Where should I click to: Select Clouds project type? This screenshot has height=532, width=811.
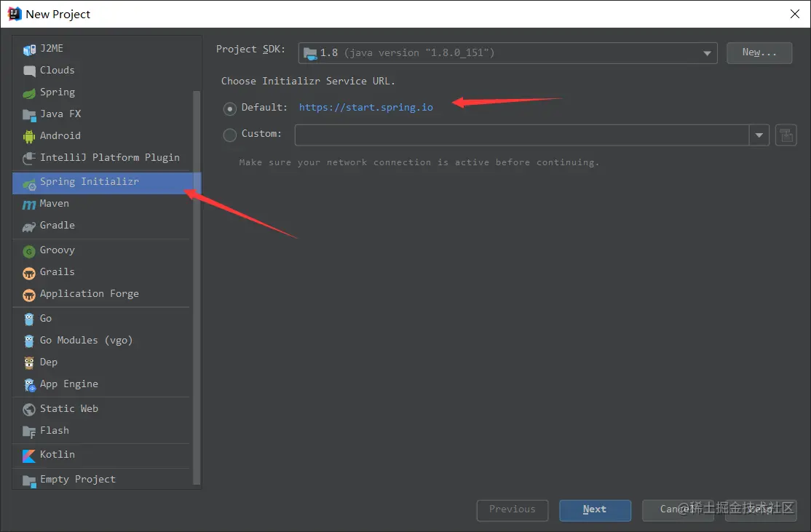pos(101,70)
